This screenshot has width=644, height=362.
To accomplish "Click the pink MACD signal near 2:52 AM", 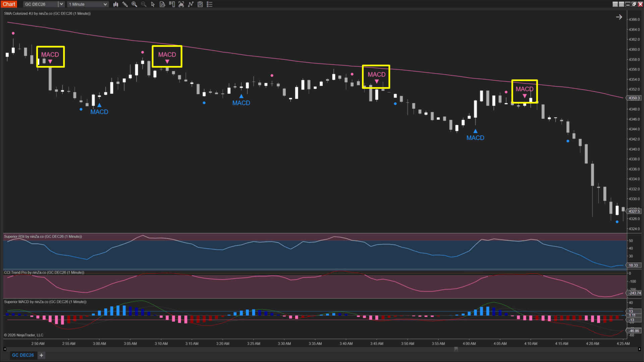I will pos(50,57).
